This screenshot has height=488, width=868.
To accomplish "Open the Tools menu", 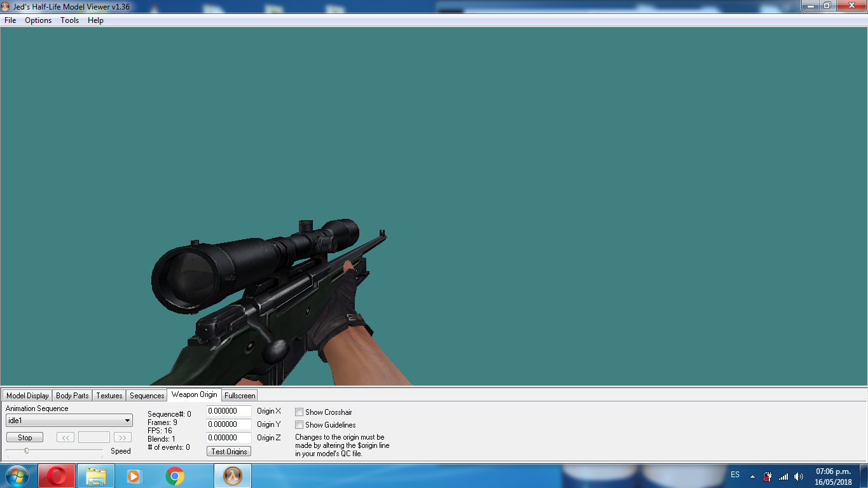I will tap(70, 20).
